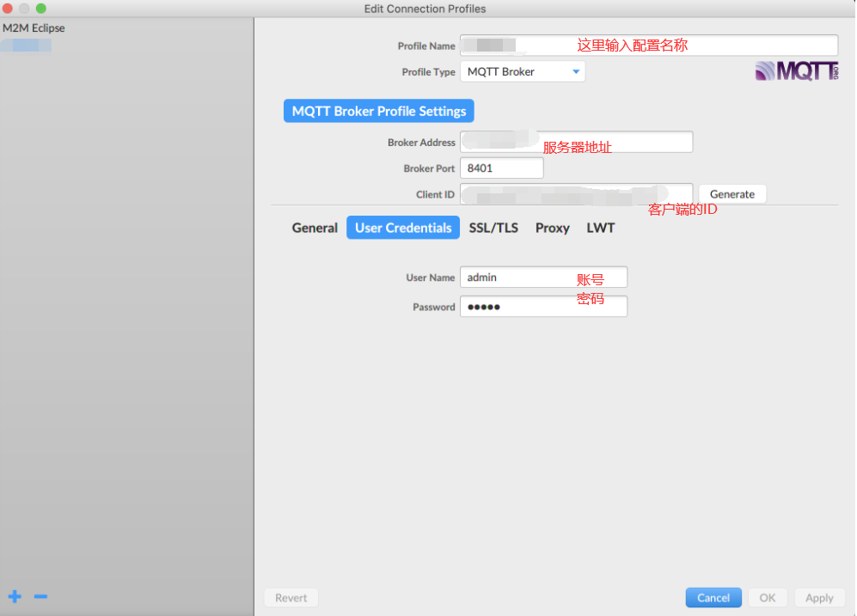The height and width of the screenshot is (616, 857).
Task: Show the LWT tab
Action: coord(600,228)
